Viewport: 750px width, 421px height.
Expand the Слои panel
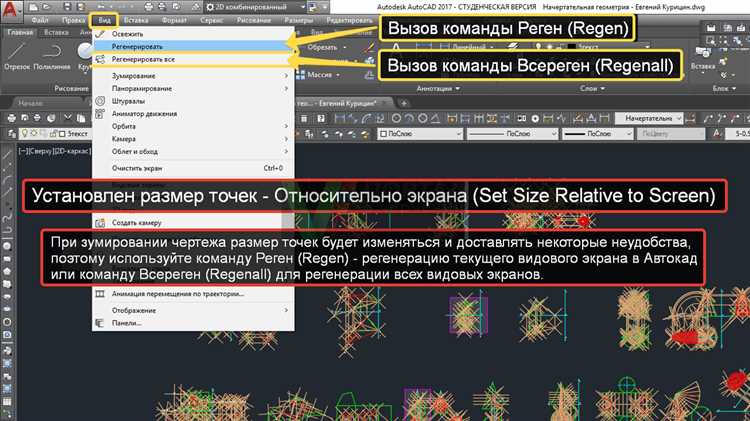pyautogui.click(x=592, y=89)
